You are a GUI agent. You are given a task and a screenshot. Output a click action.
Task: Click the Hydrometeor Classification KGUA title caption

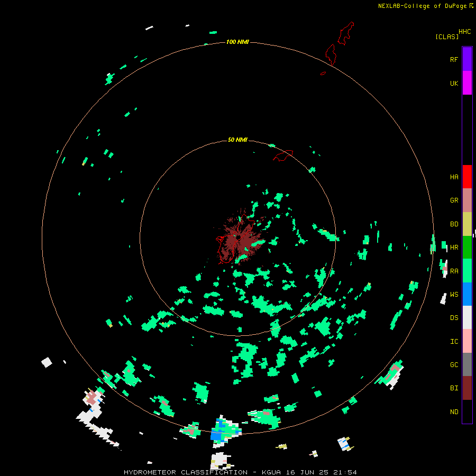(x=240, y=472)
